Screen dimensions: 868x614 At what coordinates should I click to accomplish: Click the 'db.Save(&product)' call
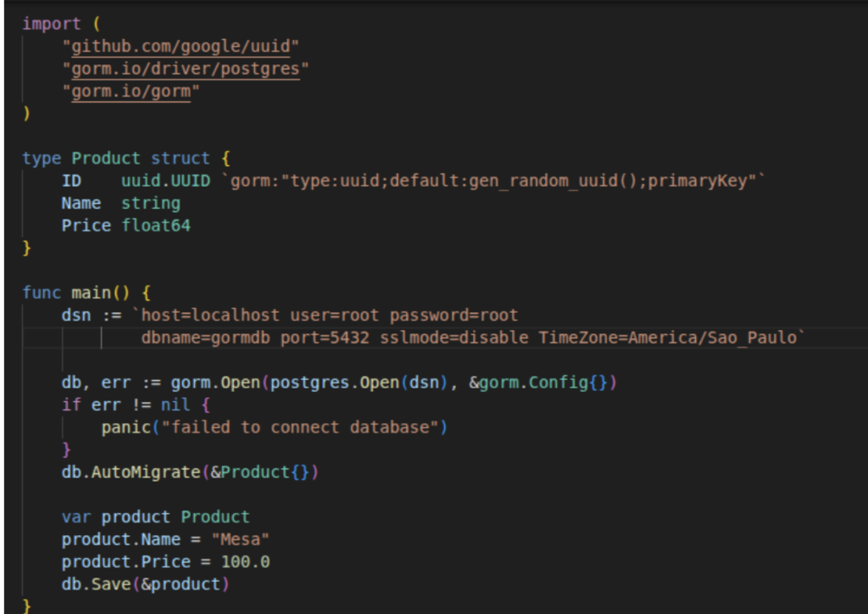point(146,584)
